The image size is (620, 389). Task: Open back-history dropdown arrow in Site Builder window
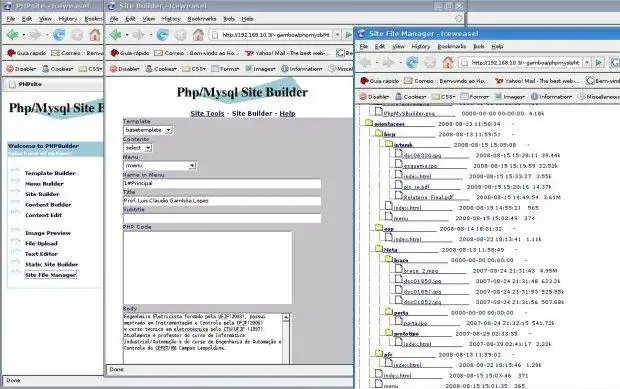tap(127, 35)
